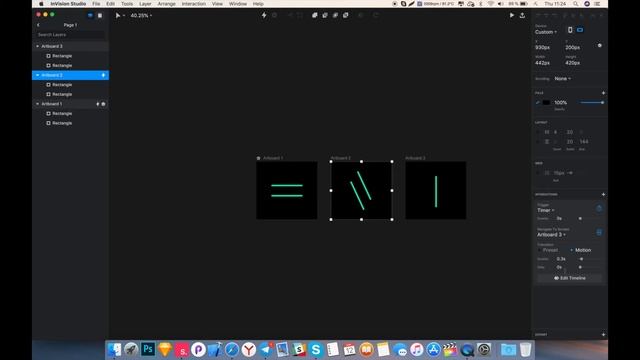Open the Edit menu
The width and height of the screenshot is (640, 360).
pyautogui.click(x=111, y=4)
